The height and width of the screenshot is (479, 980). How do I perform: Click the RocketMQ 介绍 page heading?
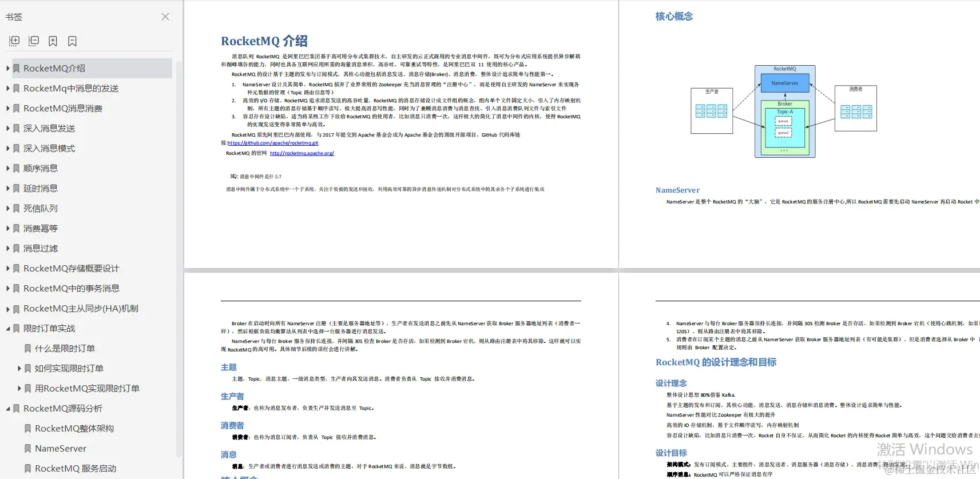pos(264,41)
